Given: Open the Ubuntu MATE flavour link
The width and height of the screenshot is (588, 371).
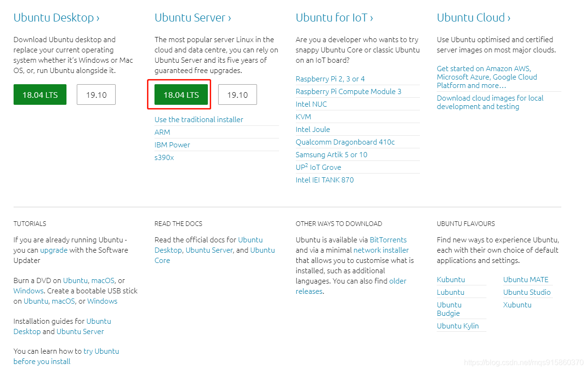Looking at the screenshot, I should [x=526, y=280].
